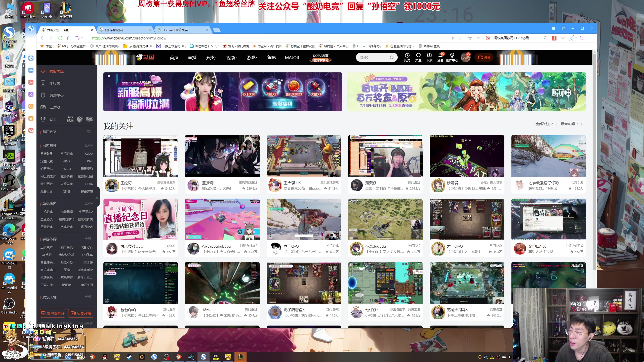Go to browser home page icon

click(69, 38)
